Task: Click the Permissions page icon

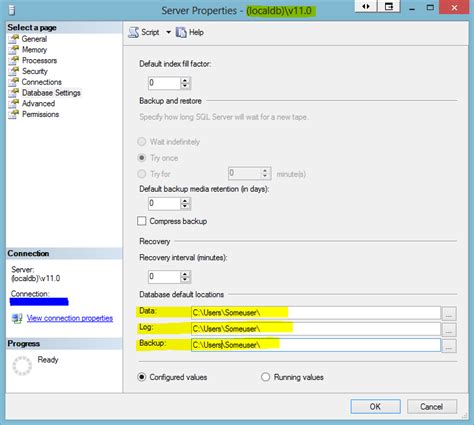Action: 14,114
